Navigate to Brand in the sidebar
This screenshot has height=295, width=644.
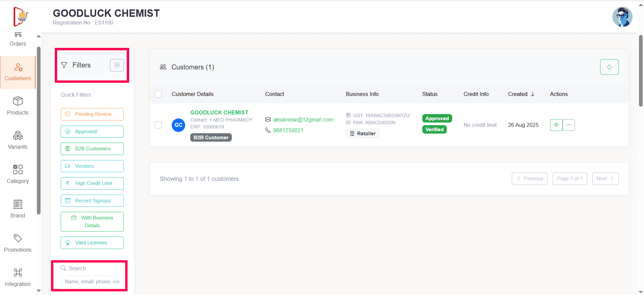[x=18, y=209]
